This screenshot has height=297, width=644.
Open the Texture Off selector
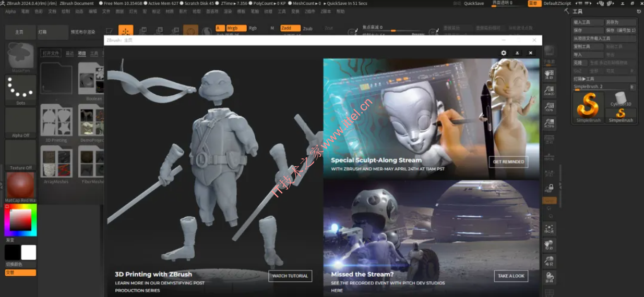(x=21, y=155)
